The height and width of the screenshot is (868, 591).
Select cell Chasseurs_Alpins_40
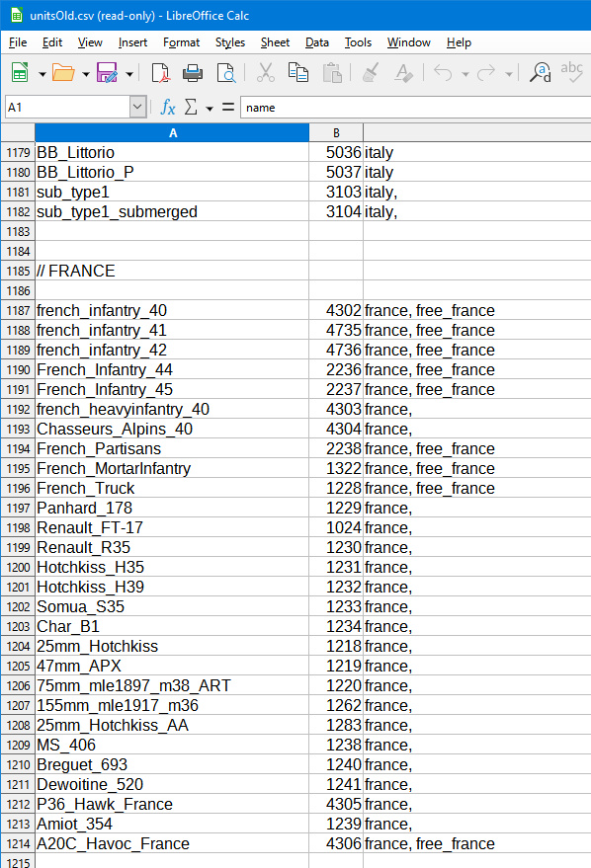click(x=172, y=429)
